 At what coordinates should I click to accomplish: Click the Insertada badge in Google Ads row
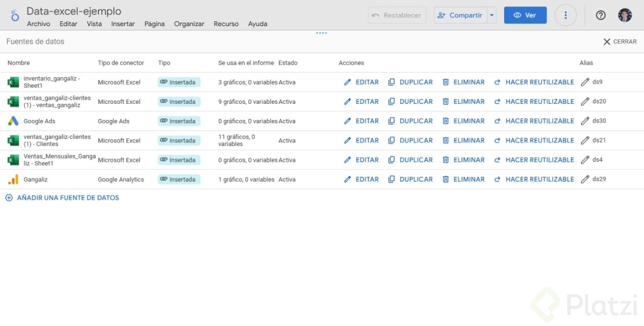click(x=179, y=121)
